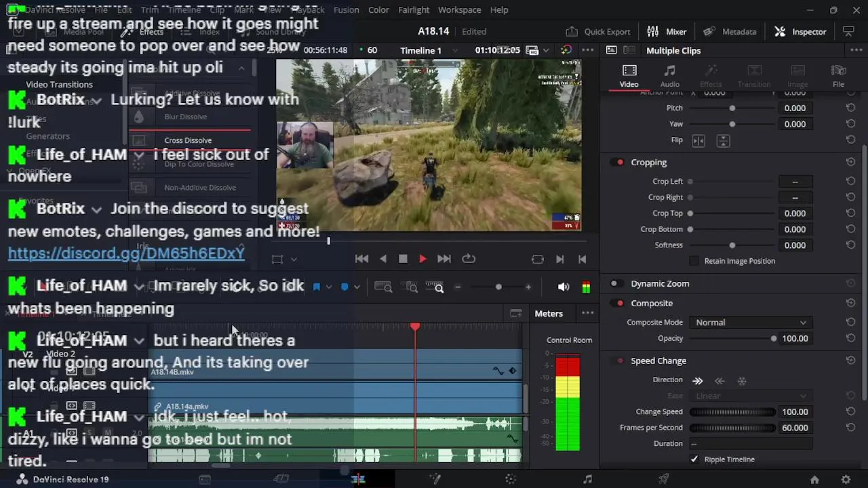This screenshot has height=488, width=868.
Task: Open the Metadata panel
Action: [x=730, y=31]
